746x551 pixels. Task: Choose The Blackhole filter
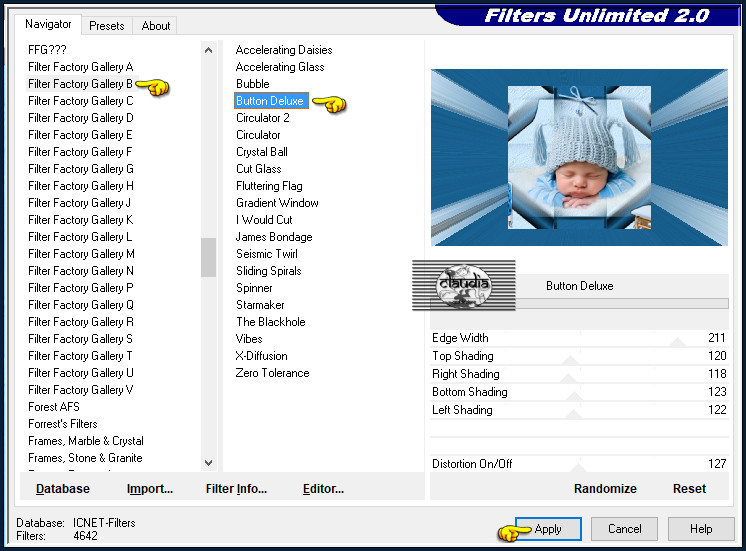271,322
